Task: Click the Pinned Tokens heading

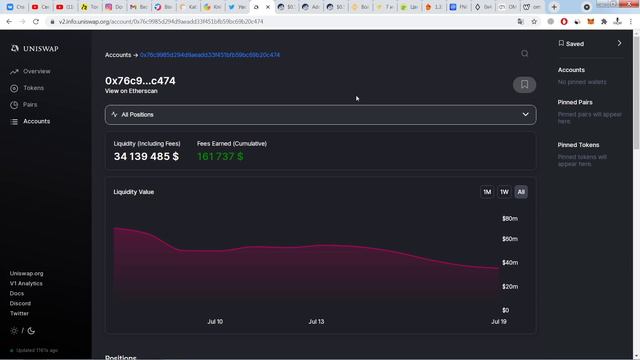Action: tap(578, 145)
